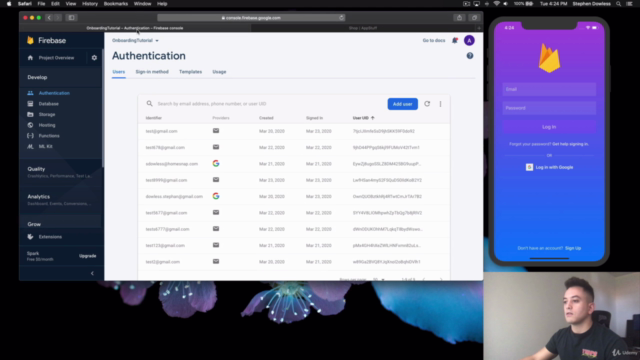
Task: Collapse sidebar with chevron arrow
Action: click(x=92, y=273)
